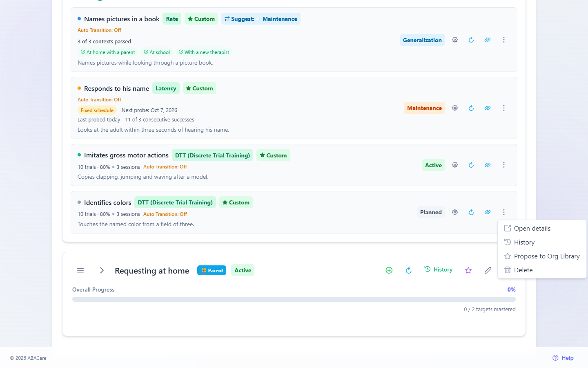Click the Maintenance status badge

point(424,108)
